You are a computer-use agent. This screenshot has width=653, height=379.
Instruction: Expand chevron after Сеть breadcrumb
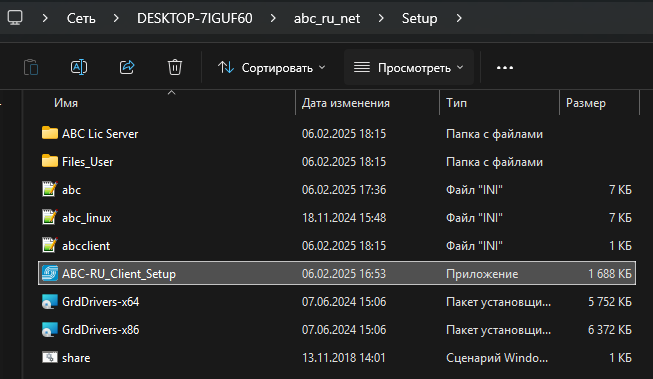(116, 18)
